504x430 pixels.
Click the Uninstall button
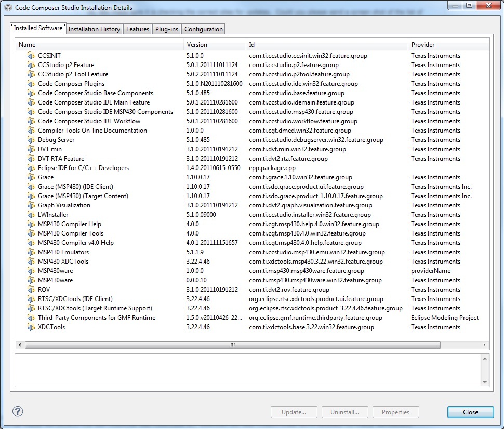344,412
